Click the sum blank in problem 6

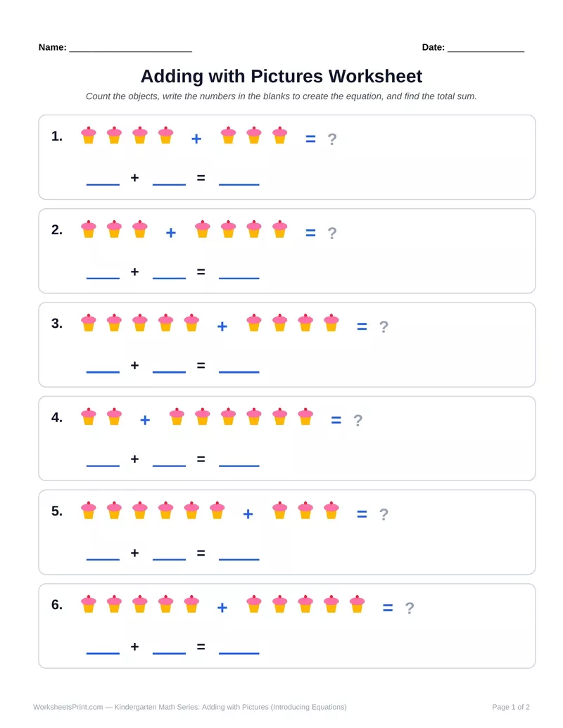click(239, 653)
